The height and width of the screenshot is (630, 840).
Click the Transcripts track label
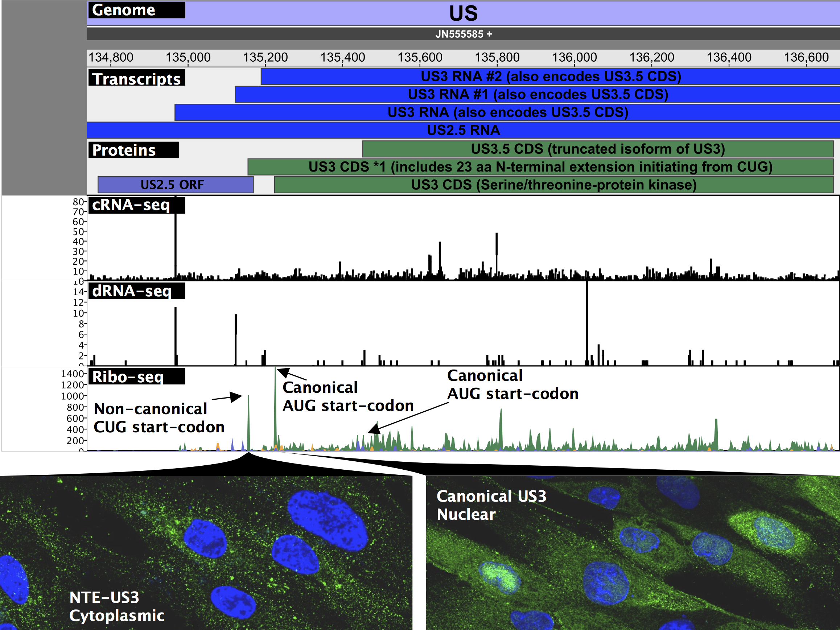click(x=136, y=79)
